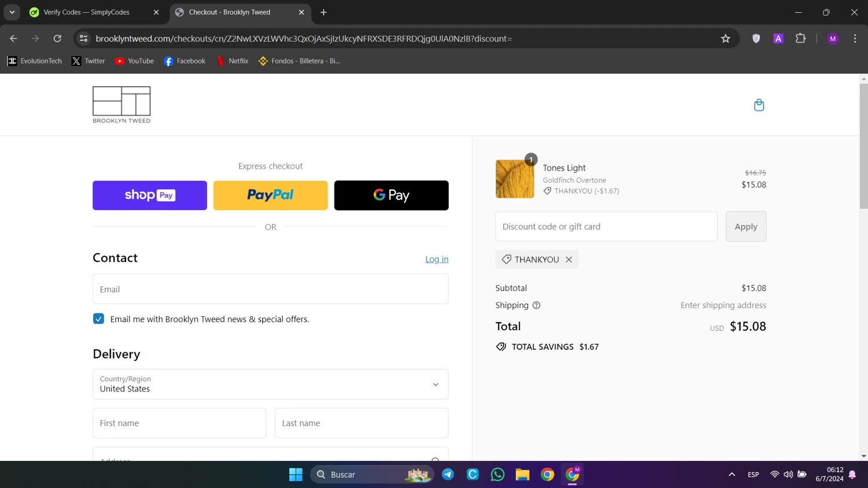Open YouTube bookmark

click(x=134, y=61)
